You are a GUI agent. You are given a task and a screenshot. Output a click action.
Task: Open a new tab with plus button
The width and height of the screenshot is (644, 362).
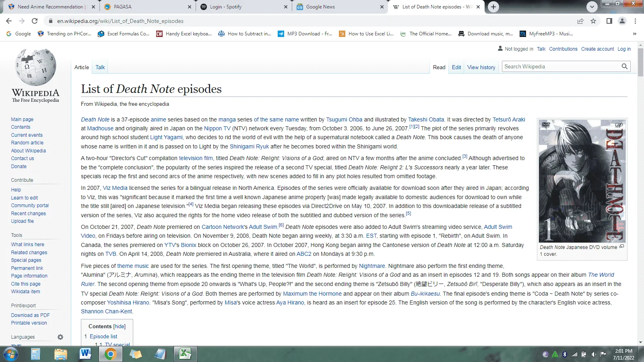click(493, 7)
